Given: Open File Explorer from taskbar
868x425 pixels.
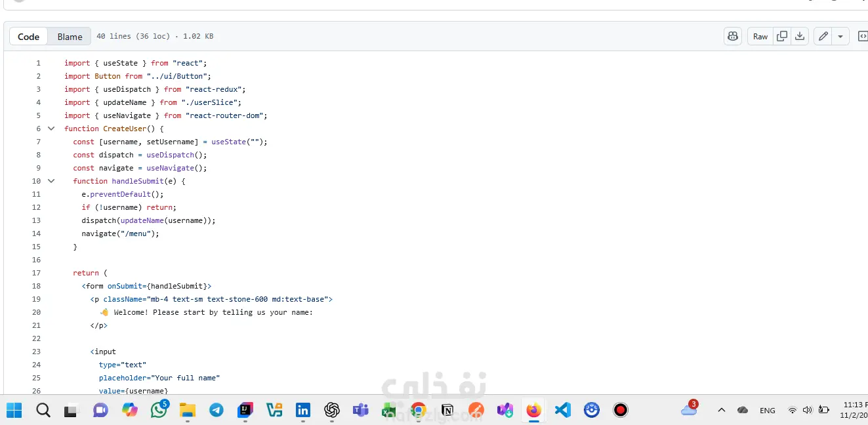Looking at the screenshot, I should pyautogui.click(x=188, y=411).
